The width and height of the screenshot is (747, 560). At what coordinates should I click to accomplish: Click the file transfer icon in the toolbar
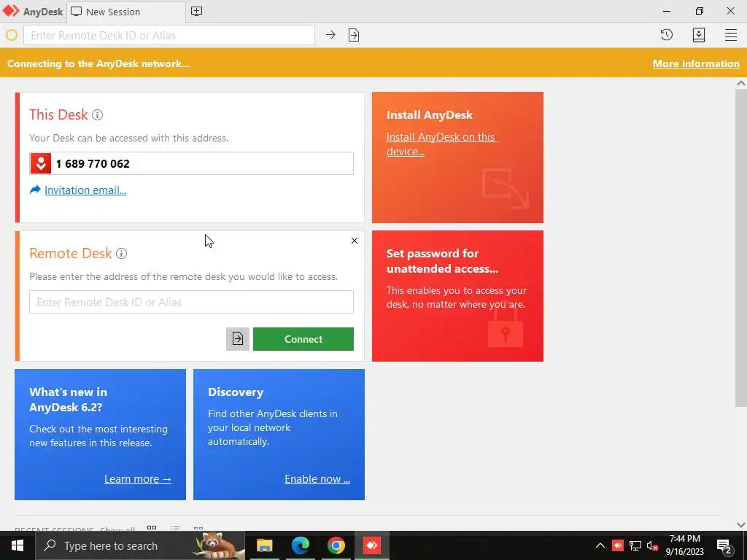(x=354, y=35)
